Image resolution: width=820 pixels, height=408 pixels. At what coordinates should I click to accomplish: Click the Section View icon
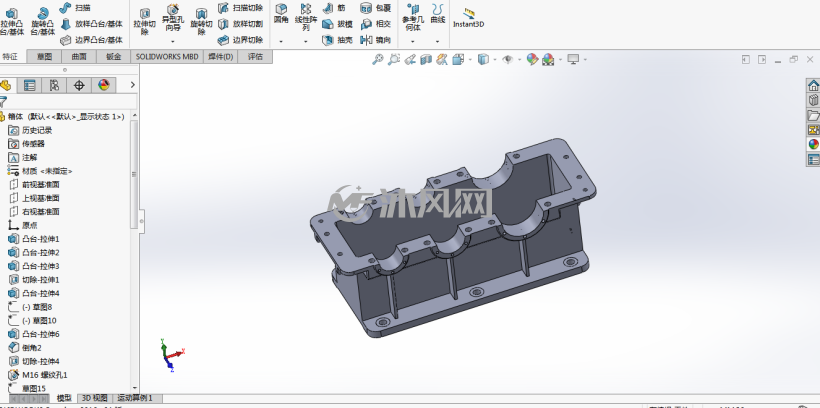click(x=426, y=60)
